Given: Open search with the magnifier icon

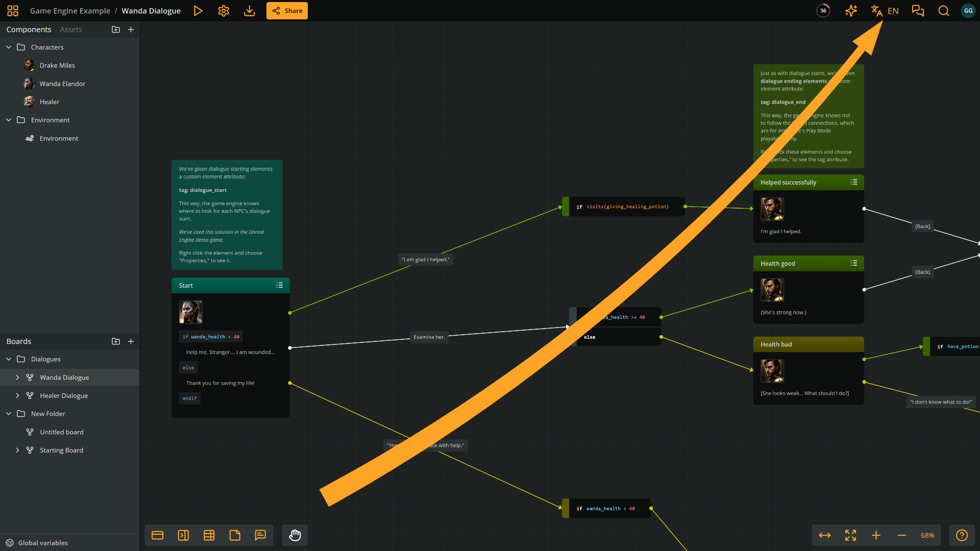Looking at the screenshot, I should point(943,11).
